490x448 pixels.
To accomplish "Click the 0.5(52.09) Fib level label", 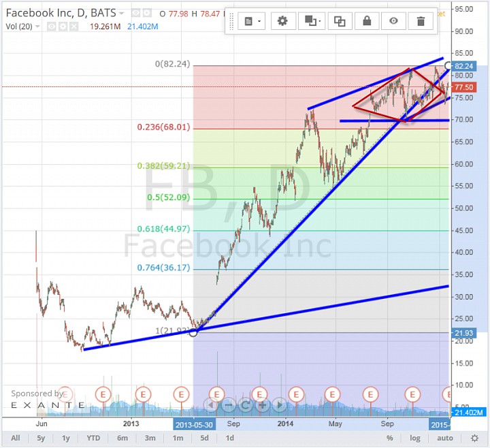I will coord(169,197).
